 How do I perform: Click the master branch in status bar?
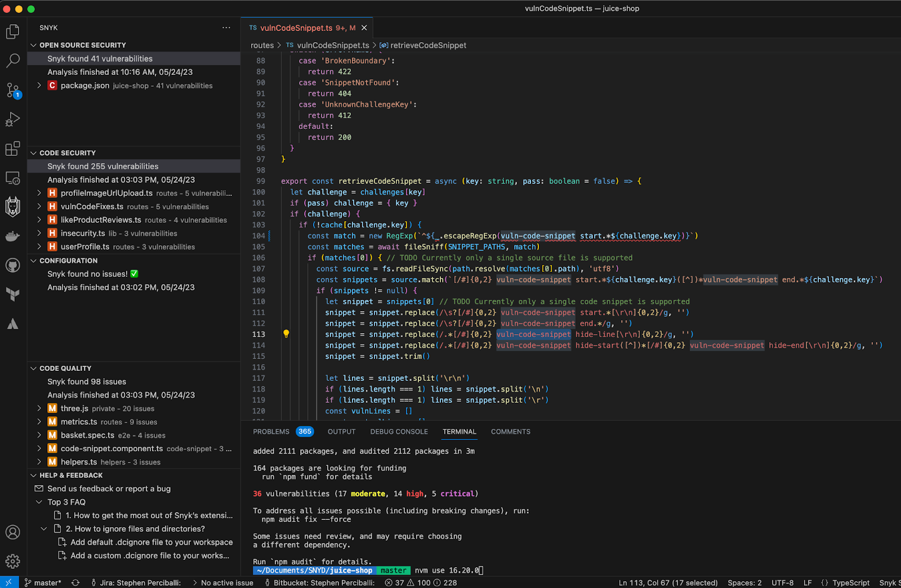tap(43, 583)
